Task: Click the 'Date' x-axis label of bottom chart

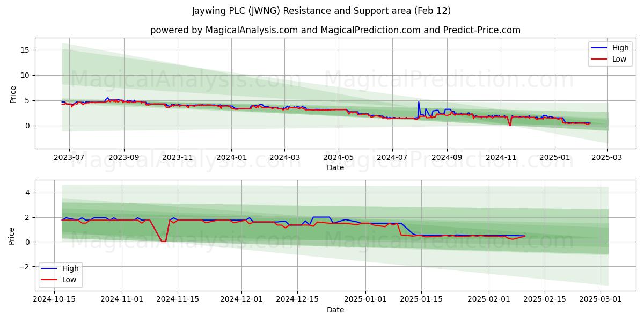Action: pos(335,310)
